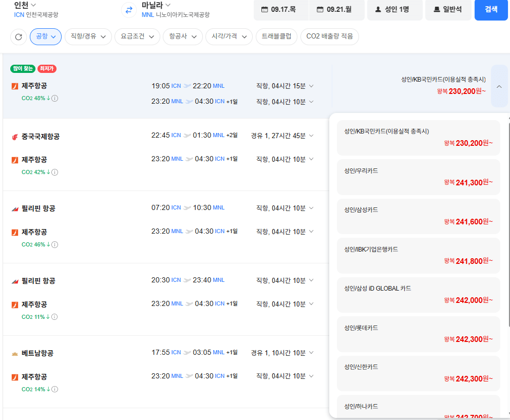The width and height of the screenshot is (510, 420).
Task: Click the fare list scrollbar
Action: click(508, 224)
